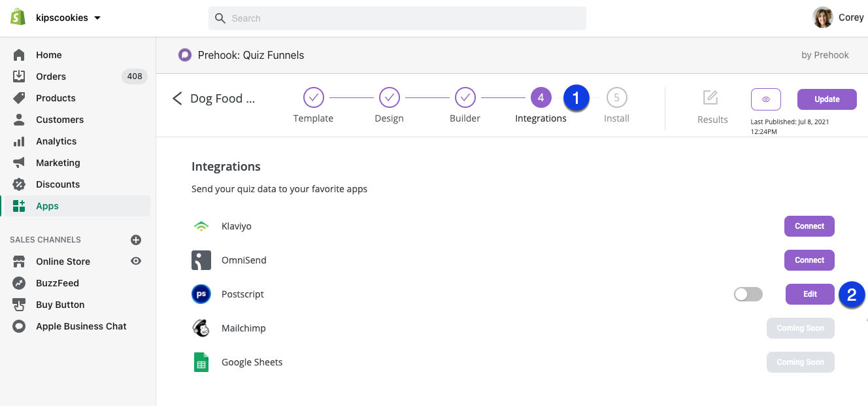Click the 'by Prehook' text
Viewport: 868px width, 406px height.
click(x=825, y=55)
